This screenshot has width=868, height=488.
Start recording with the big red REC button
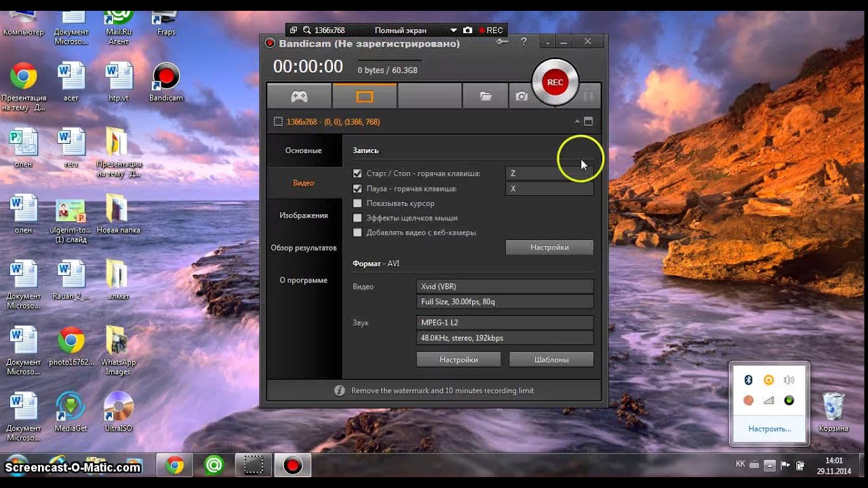coord(555,82)
